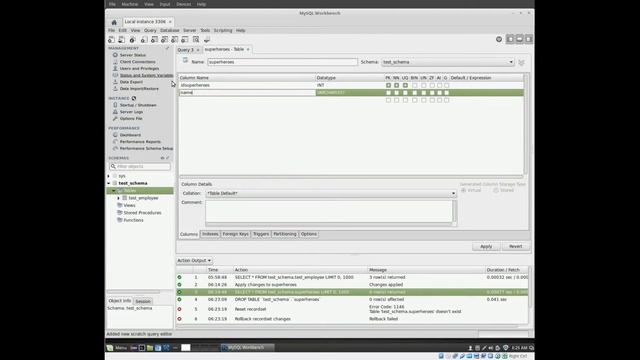The height and width of the screenshot is (360, 640).
Task: Toggle AI checkbox for idsuperheroes column
Action: 439,85
